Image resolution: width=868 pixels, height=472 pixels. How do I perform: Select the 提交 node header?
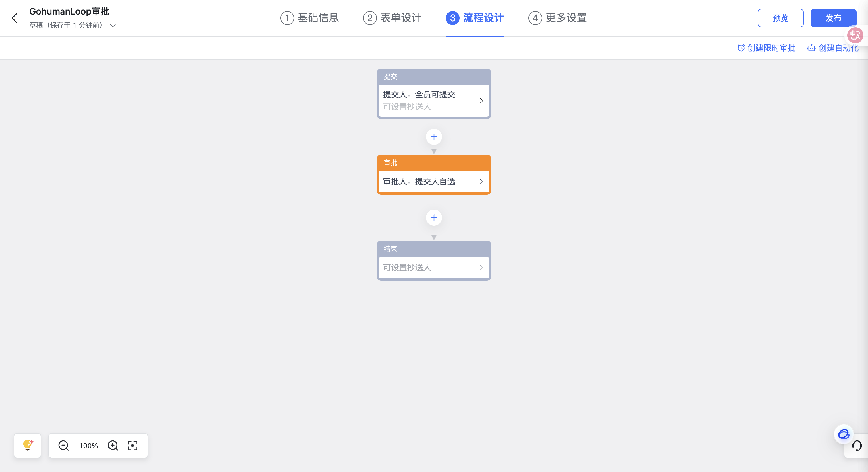point(434,77)
